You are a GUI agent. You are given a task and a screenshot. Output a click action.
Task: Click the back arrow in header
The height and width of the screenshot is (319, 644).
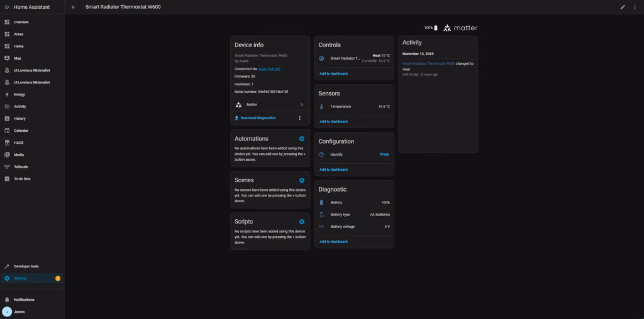click(x=74, y=7)
